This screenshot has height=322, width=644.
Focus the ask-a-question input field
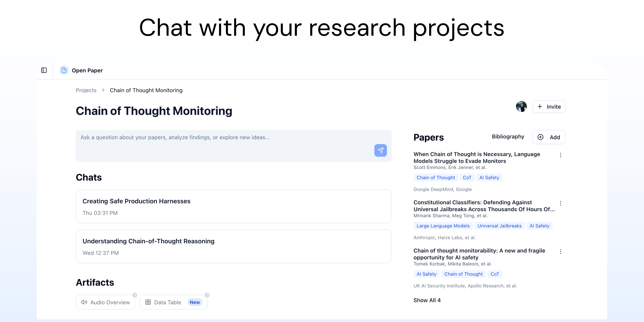225,145
